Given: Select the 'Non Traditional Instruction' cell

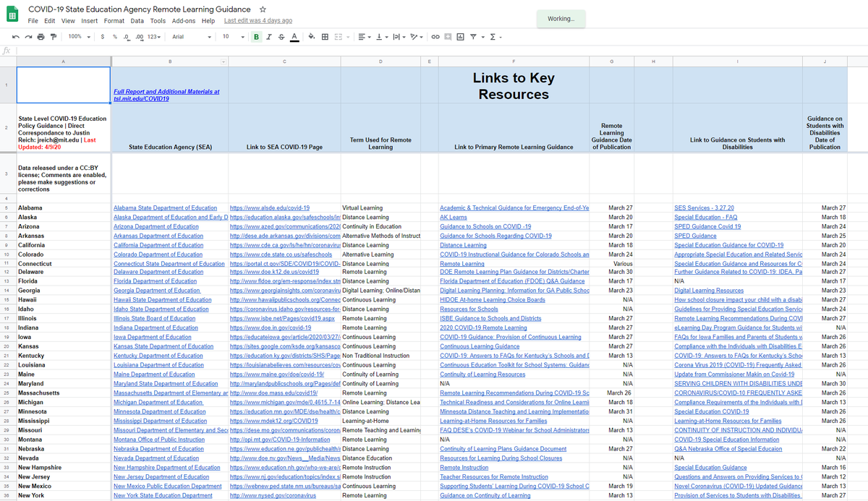Looking at the screenshot, I should coord(380,356).
